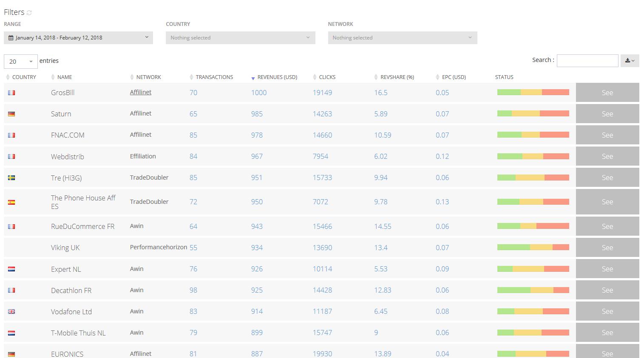Click the Clicks column sort icon
This screenshot has height=358, width=644.
[x=315, y=77]
